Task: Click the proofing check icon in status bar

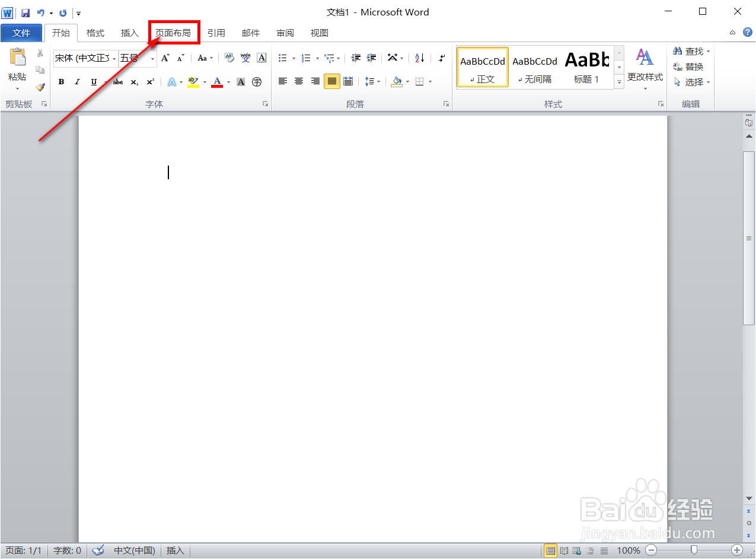Action: click(98, 551)
